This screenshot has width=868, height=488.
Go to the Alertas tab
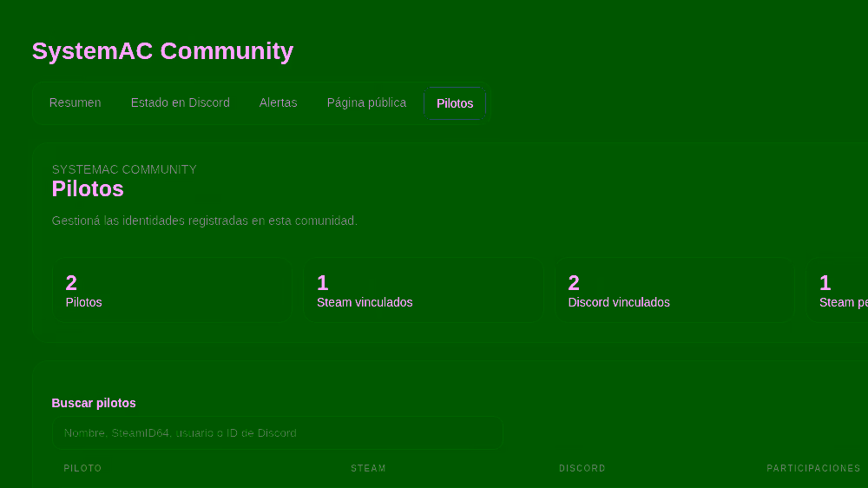point(278,103)
